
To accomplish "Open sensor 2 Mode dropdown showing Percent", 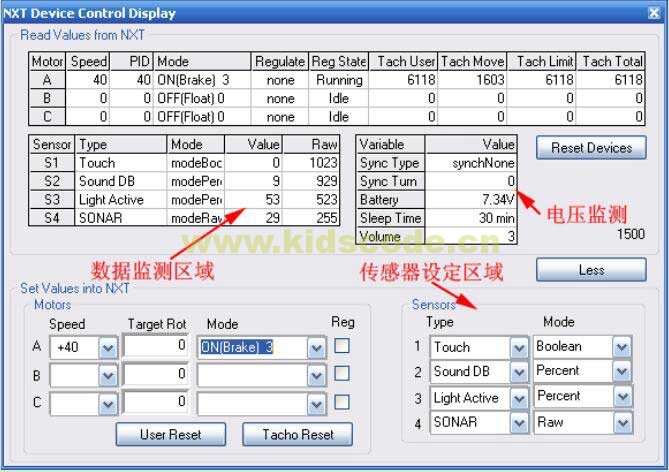I will click(x=622, y=371).
